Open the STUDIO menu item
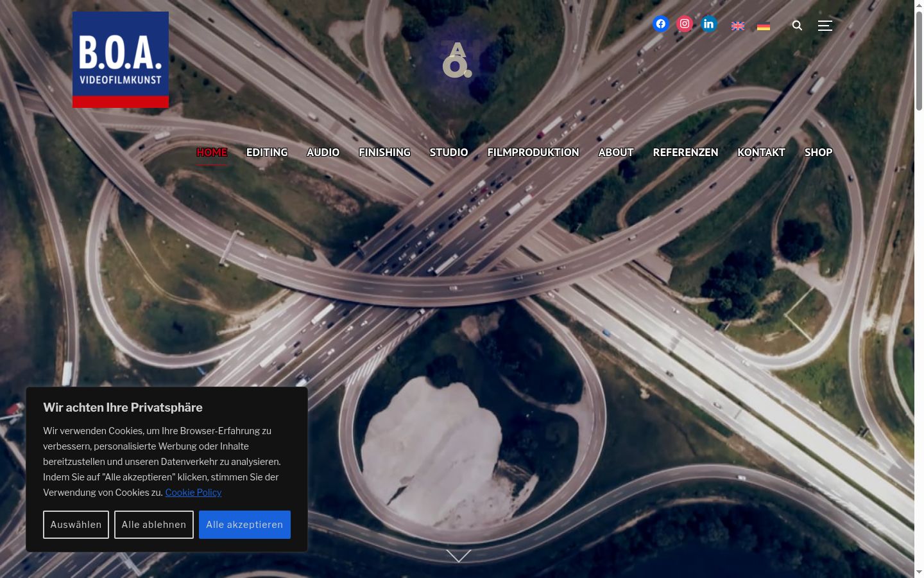Screen dimensions: 924x578 [449, 152]
